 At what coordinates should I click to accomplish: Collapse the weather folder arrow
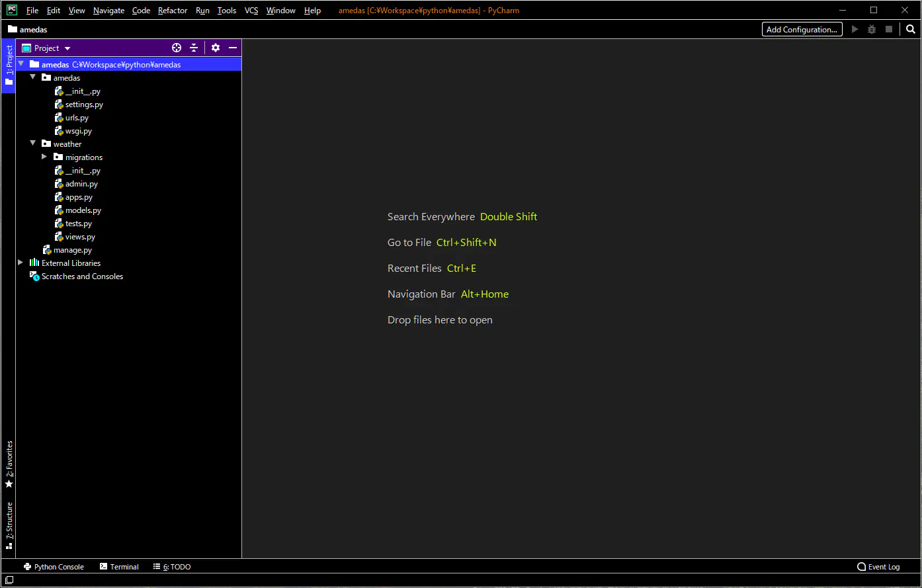(x=33, y=144)
